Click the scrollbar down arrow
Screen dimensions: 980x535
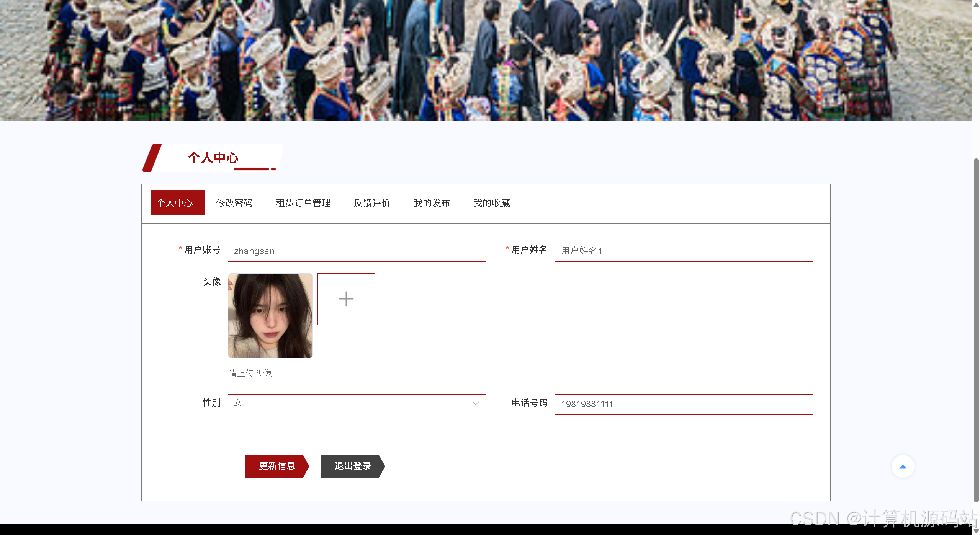pos(976,531)
